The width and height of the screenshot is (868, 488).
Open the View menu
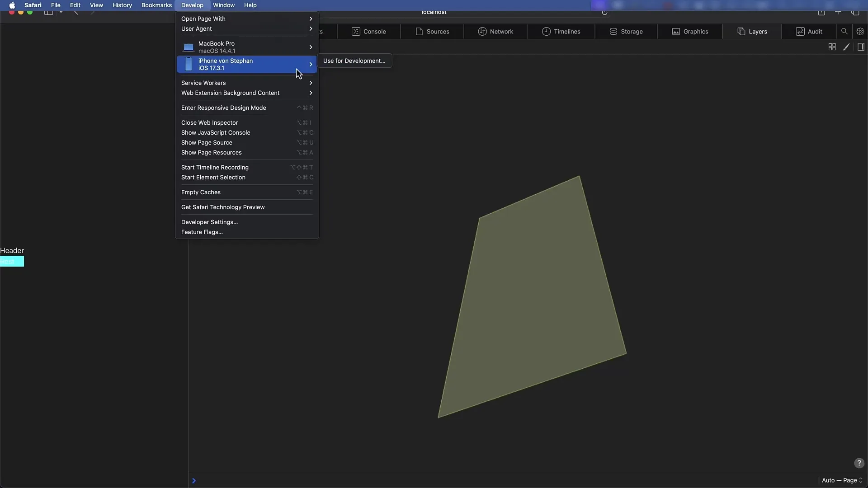pyautogui.click(x=96, y=5)
